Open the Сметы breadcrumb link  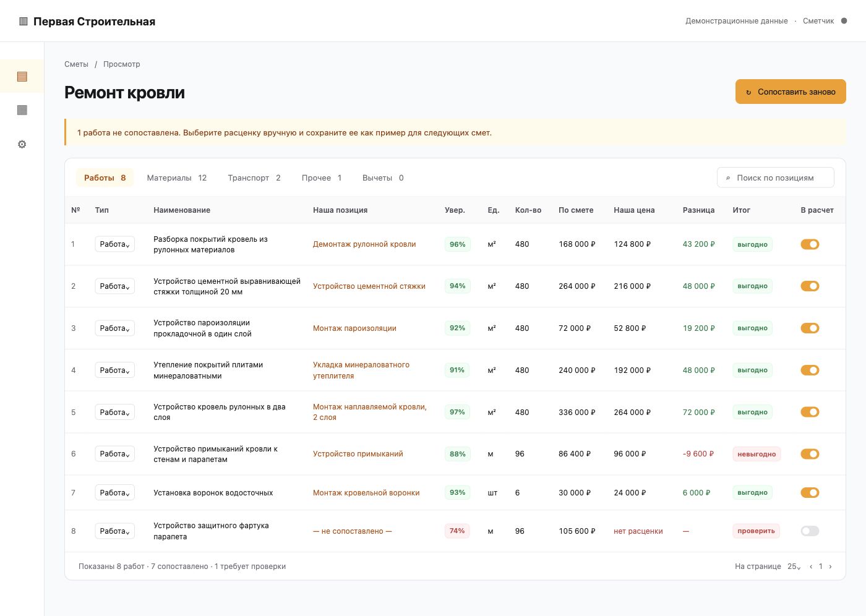pyautogui.click(x=76, y=64)
